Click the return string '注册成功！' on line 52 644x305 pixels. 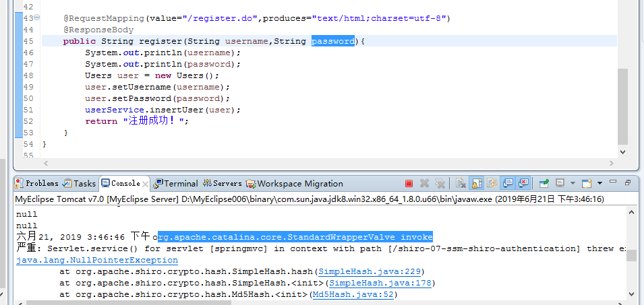click(x=156, y=121)
